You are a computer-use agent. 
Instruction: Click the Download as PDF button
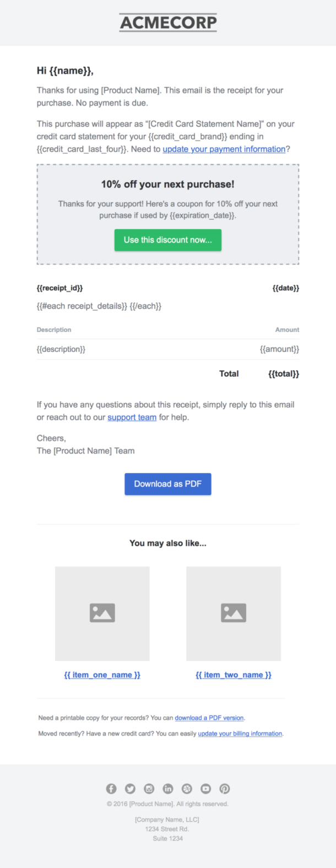click(167, 484)
